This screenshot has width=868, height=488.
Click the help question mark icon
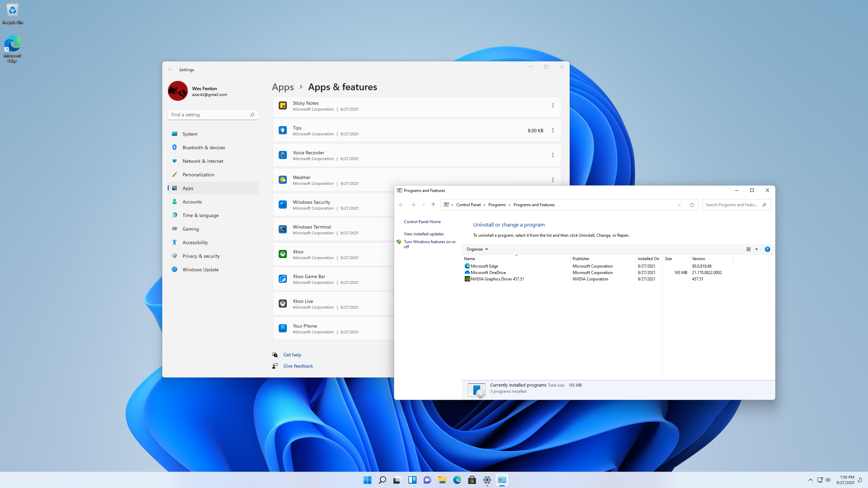click(767, 249)
